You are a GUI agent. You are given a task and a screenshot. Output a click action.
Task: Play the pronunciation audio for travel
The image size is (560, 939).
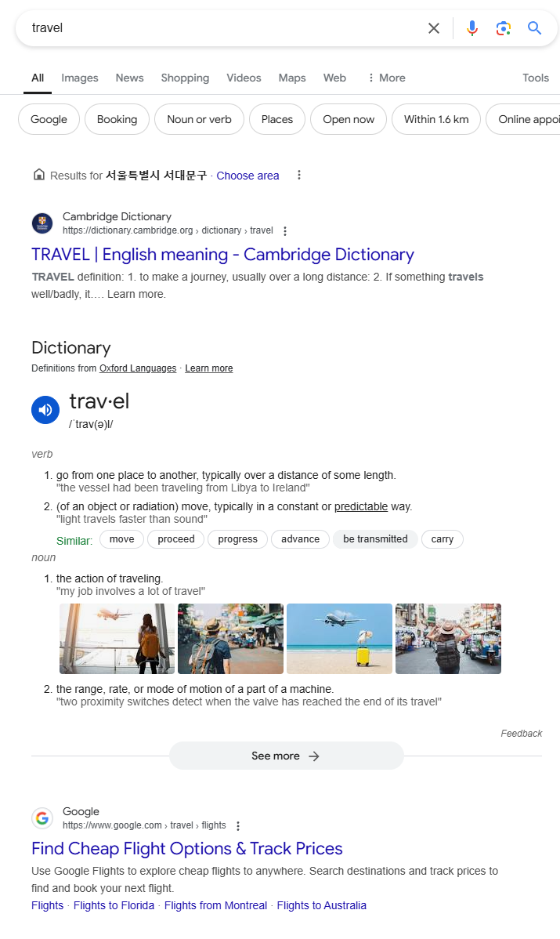click(x=45, y=410)
